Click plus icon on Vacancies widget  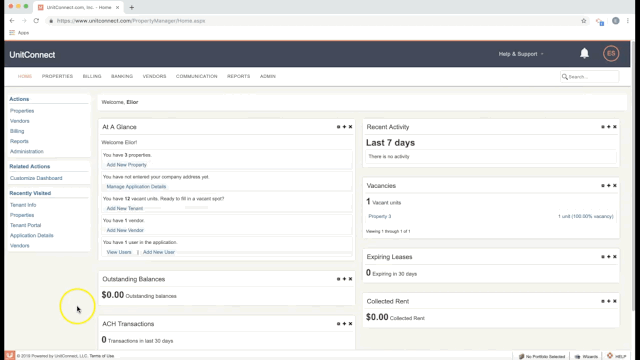click(609, 186)
